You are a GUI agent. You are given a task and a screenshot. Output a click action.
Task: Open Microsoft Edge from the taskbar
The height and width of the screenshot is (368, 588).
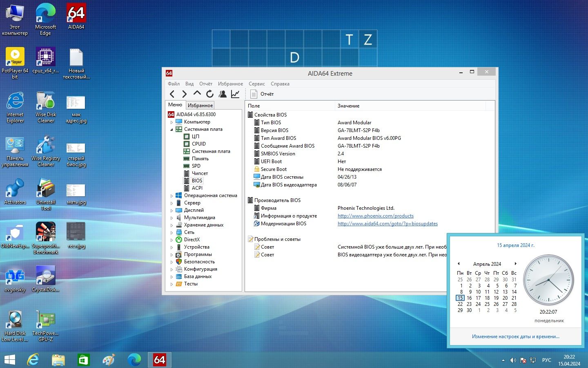(134, 360)
